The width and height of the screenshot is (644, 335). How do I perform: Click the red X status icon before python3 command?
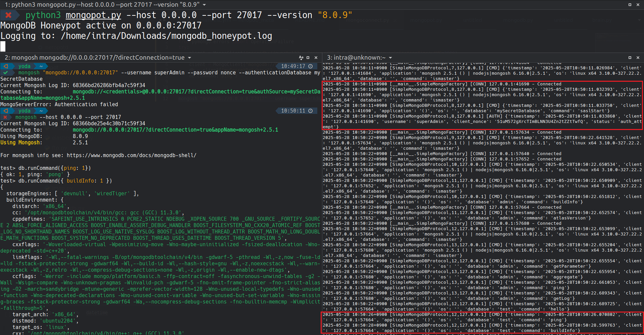8,15
